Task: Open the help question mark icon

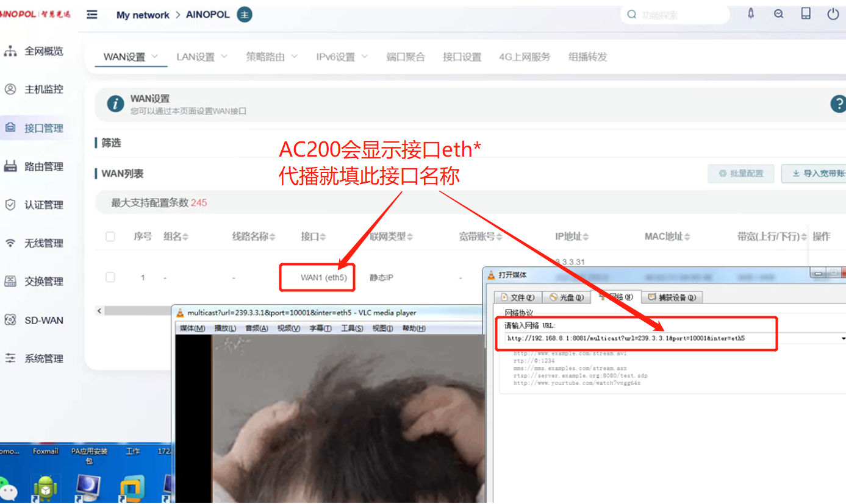Action: click(838, 104)
